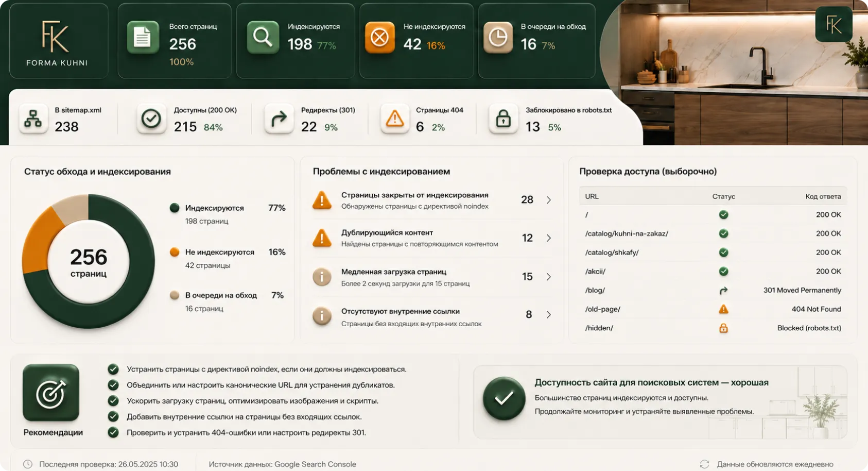Click checkmark next to Добавить внутренние ссылки
Viewport: 868px width, 471px height.
point(113,416)
